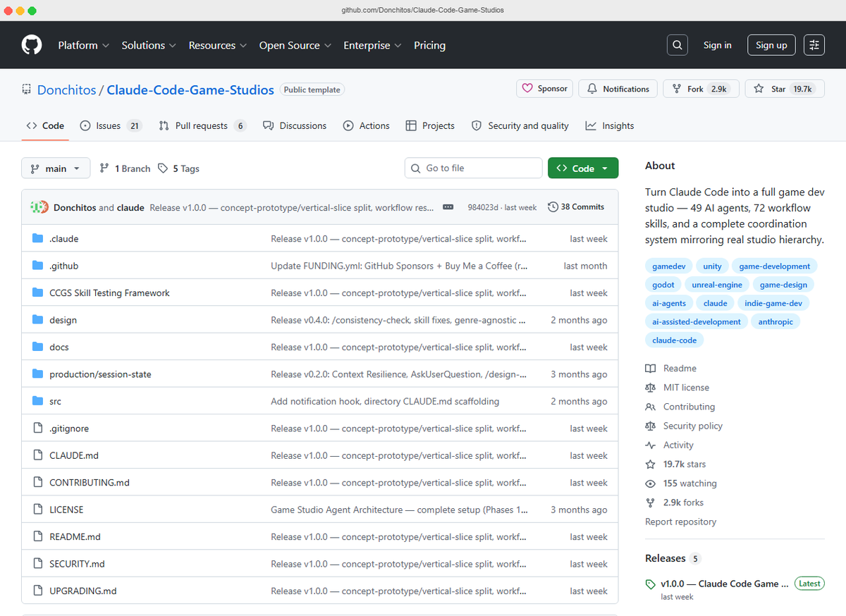Click the ellipsis to expand commit message
Viewport: 846px width, 616px height.
point(448,207)
